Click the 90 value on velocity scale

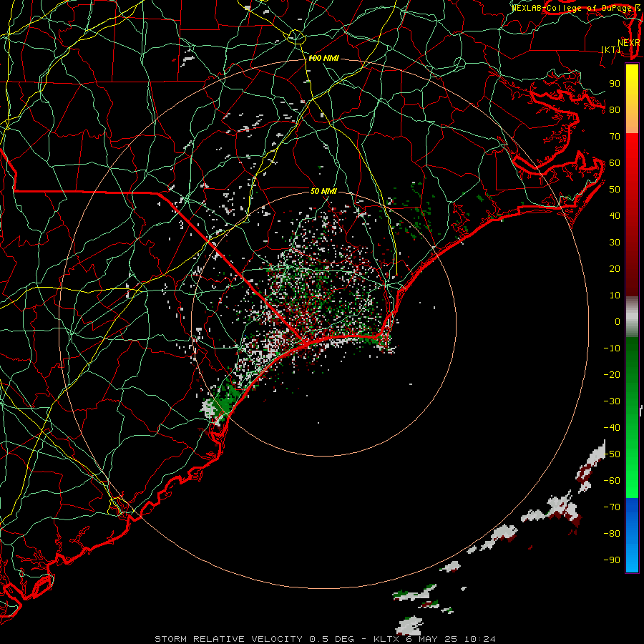(x=615, y=84)
